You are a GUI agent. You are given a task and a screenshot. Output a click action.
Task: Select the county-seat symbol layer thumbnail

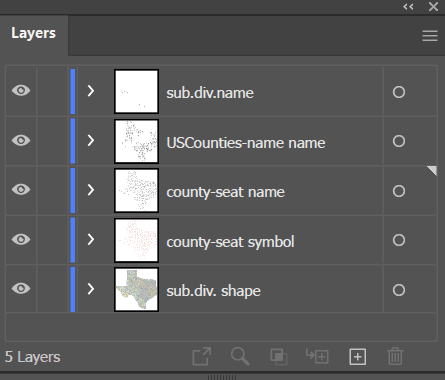pyautogui.click(x=136, y=240)
